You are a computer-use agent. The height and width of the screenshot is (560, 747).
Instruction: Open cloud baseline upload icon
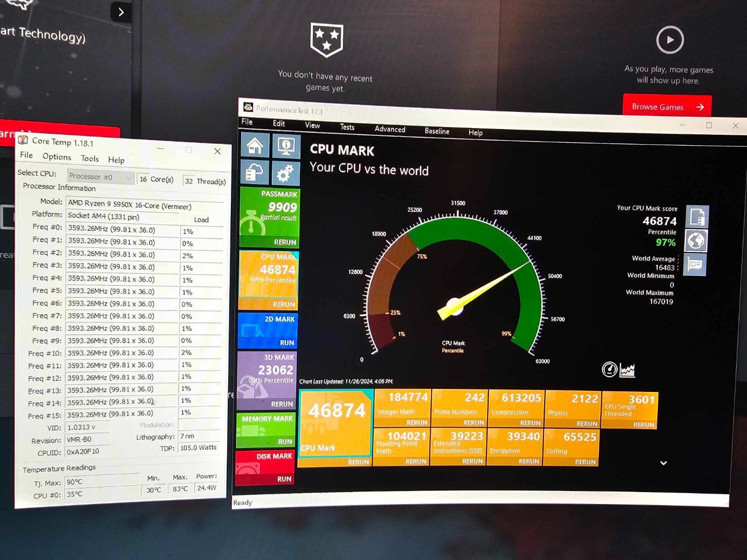point(254,173)
